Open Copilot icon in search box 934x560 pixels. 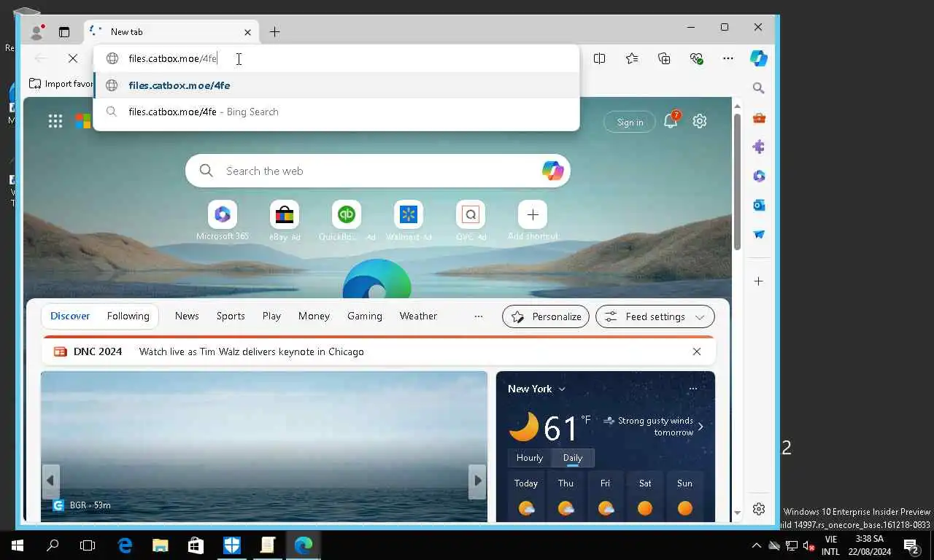click(x=552, y=171)
